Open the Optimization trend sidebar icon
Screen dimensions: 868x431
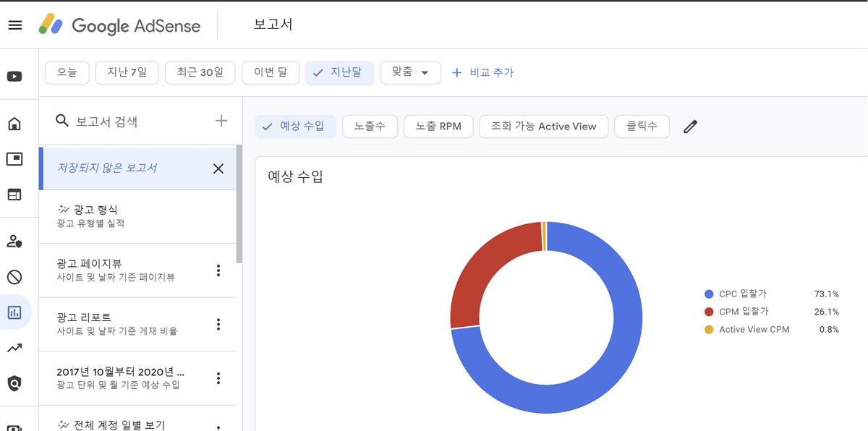(x=14, y=348)
